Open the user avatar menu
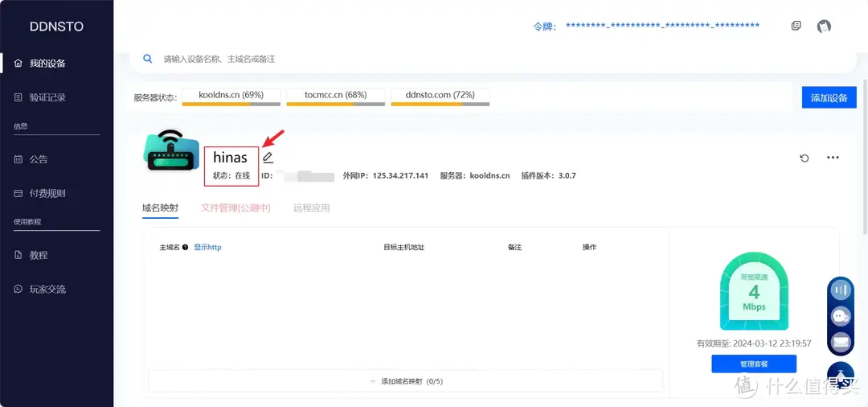This screenshot has height=407, width=868. [825, 26]
